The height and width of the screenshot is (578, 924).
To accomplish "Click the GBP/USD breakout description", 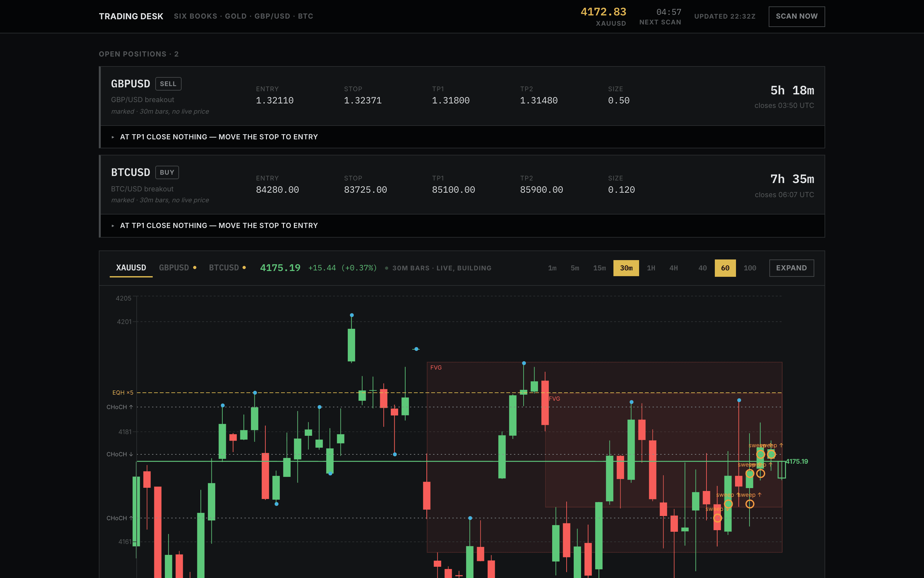I will click(142, 100).
